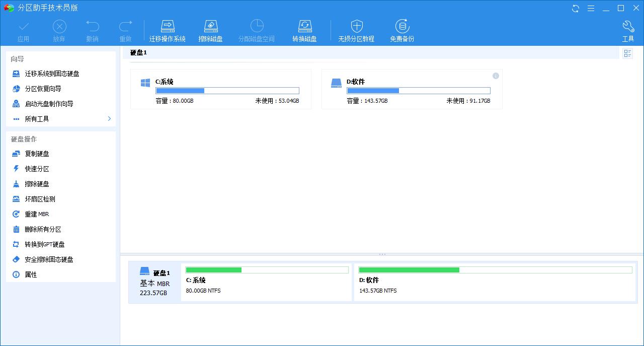Open the hamburger menu in title bar
Viewport: 644px width, 346px height.
click(591, 9)
